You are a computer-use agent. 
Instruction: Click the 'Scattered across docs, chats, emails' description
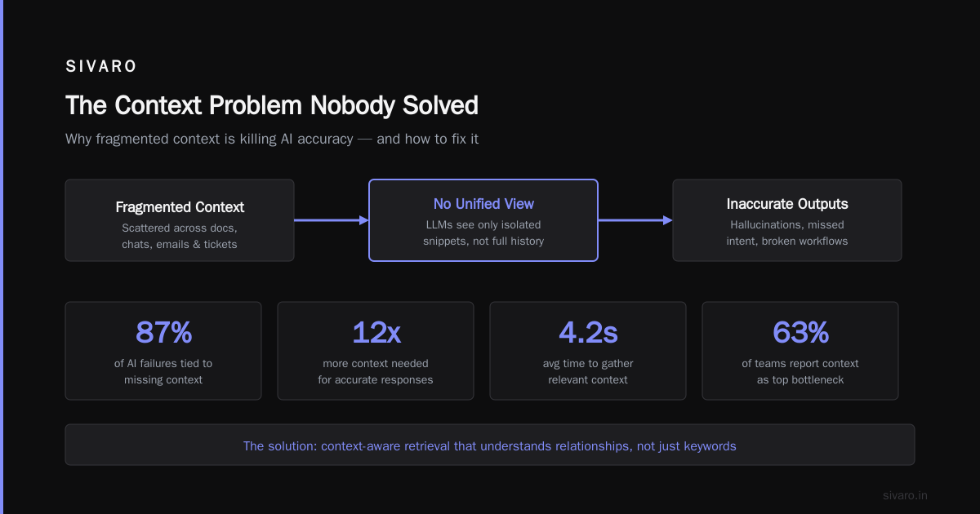[180, 236]
